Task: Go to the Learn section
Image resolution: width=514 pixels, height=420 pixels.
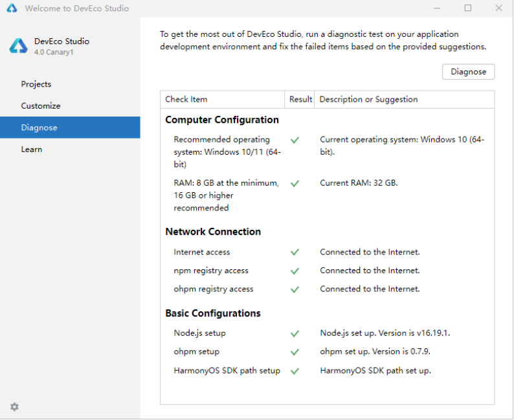Action: [70, 149]
